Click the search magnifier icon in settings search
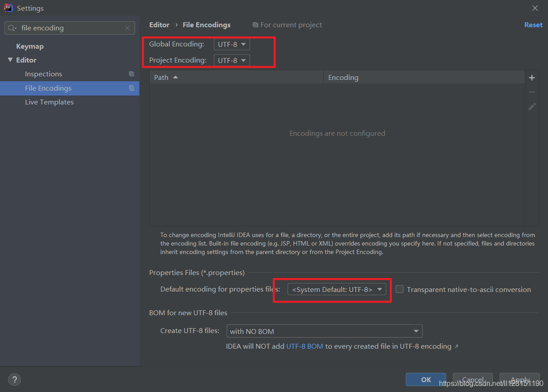 [x=12, y=28]
